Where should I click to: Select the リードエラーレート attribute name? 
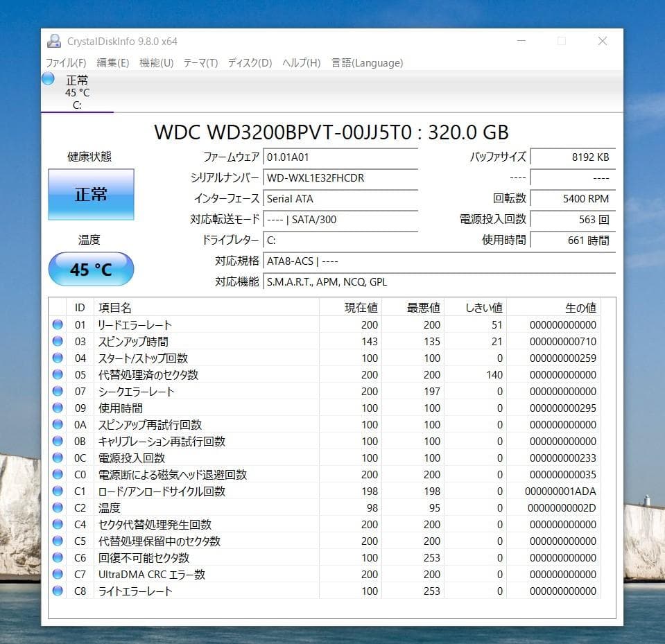[x=135, y=324]
